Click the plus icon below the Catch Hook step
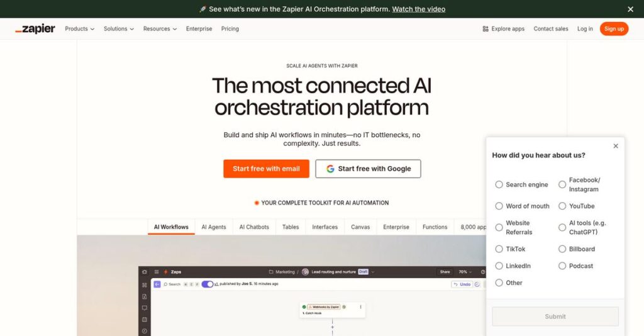The width and height of the screenshot is (644, 336). point(332,327)
